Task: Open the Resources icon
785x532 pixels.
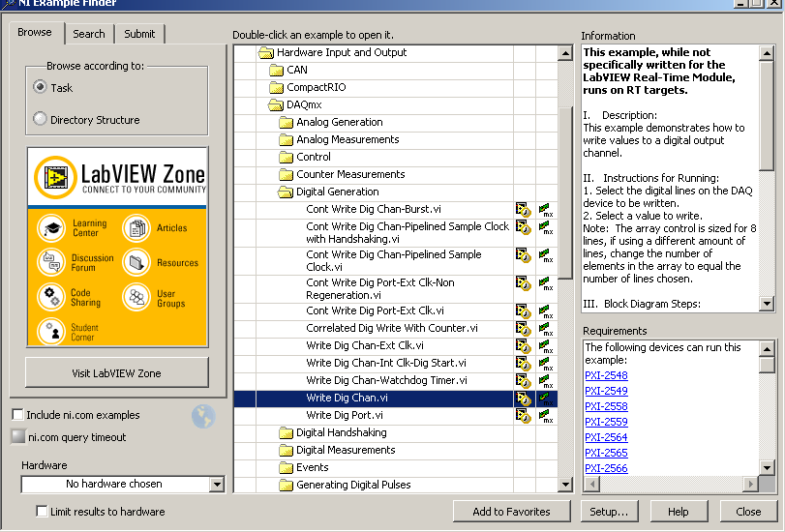Action: [x=136, y=262]
